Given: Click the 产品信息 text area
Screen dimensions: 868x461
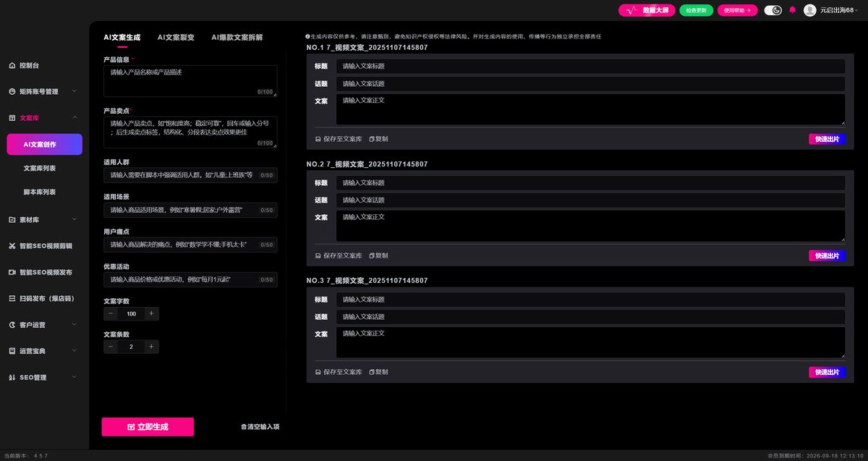Looking at the screenshot, I should pyautogui.click(x=190, y=81).
